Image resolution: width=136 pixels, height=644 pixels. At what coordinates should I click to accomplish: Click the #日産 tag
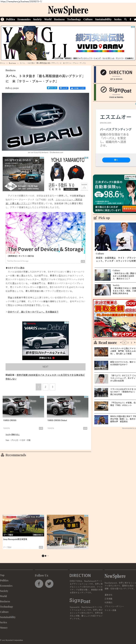28,440
